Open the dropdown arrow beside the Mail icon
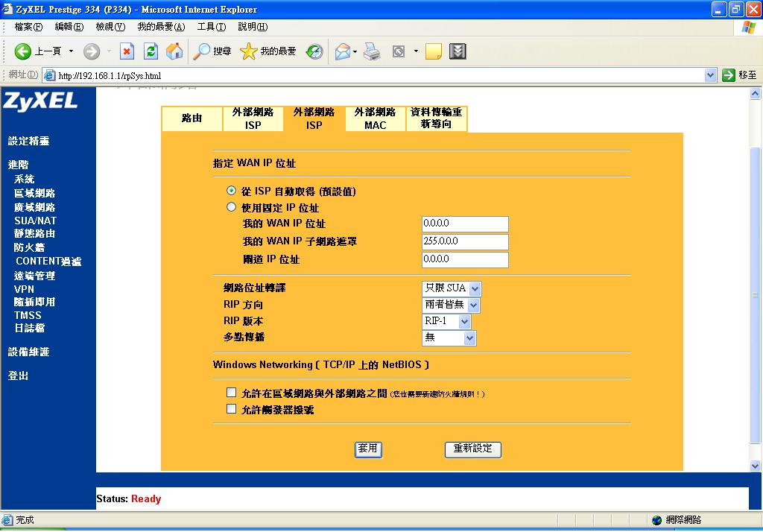The height and width of the screenshot is (532, 763). pos(355,51)
